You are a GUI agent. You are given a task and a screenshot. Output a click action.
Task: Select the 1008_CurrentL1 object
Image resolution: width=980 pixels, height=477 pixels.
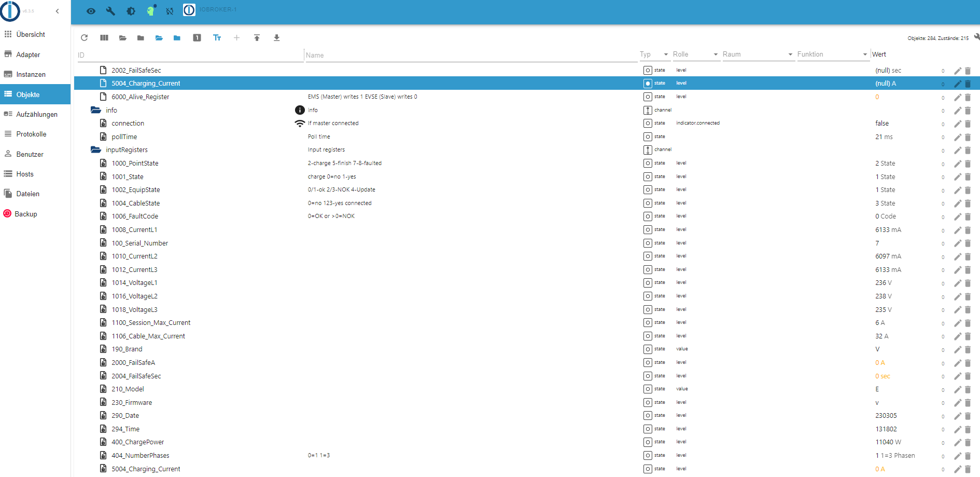click(527, 229)
